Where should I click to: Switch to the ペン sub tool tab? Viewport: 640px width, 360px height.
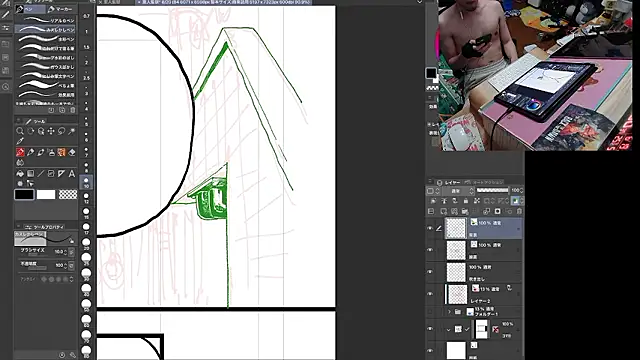tap(30, 9)
